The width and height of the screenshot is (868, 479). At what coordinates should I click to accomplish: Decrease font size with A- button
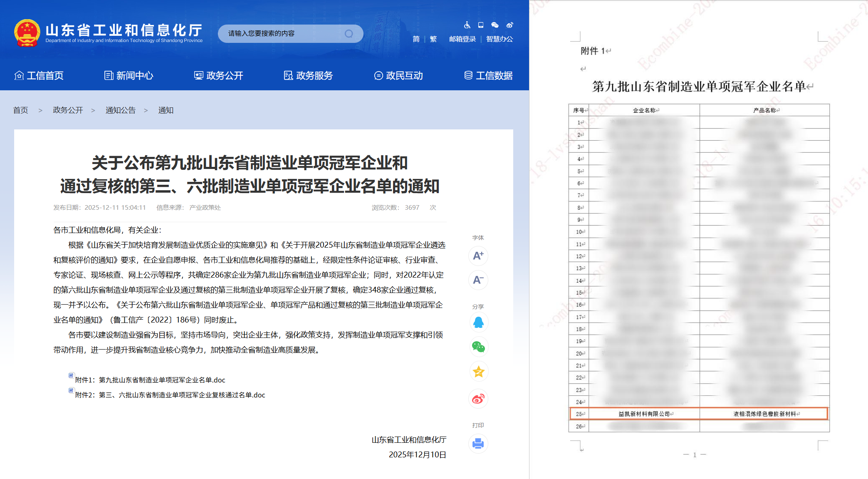point(478,280)
